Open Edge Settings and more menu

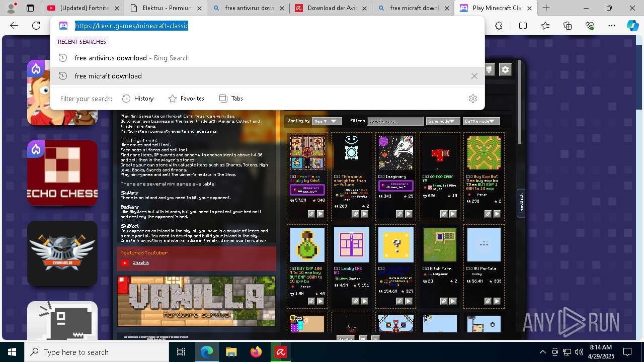tap(612, 26)
